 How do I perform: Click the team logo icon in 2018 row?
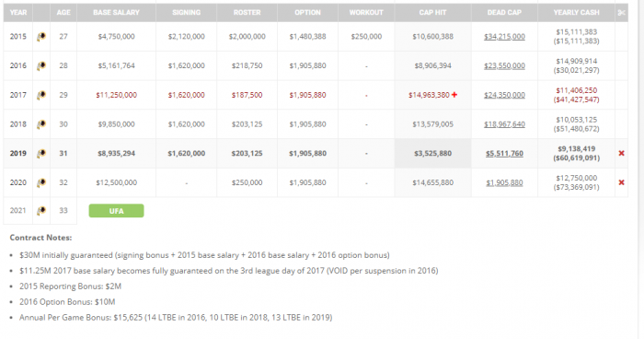tap(41, 124)
